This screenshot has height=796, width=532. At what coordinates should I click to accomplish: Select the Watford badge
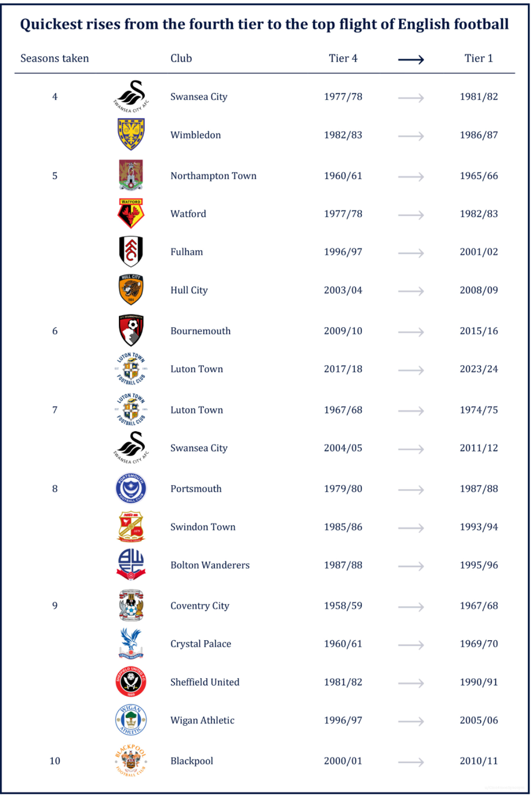(131, 213)
